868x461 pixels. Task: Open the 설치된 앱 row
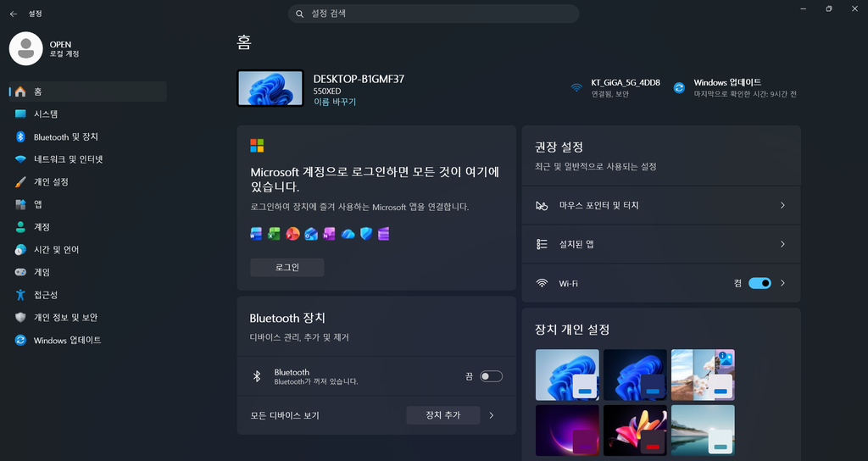pyautogui.click(x=661, y=244)
